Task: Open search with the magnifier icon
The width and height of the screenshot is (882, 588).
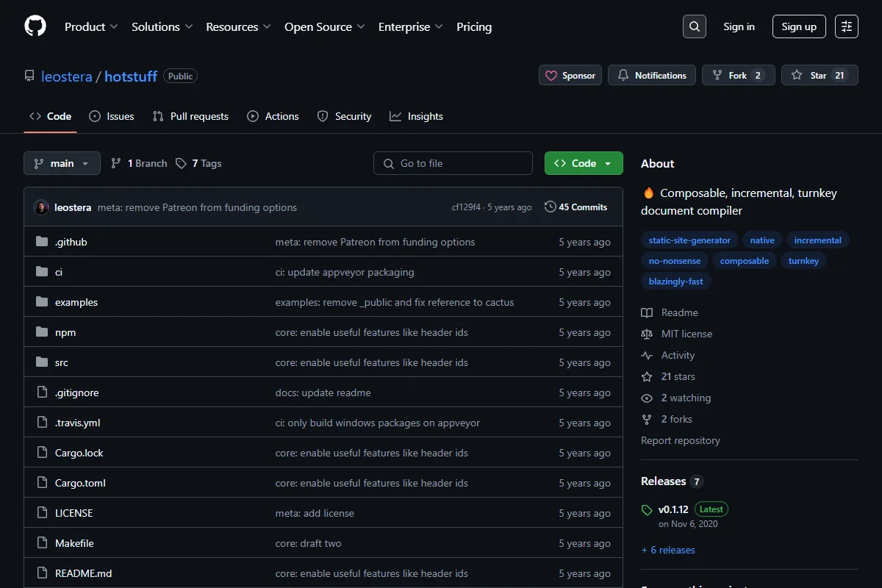Action: (x=695, y=26)
